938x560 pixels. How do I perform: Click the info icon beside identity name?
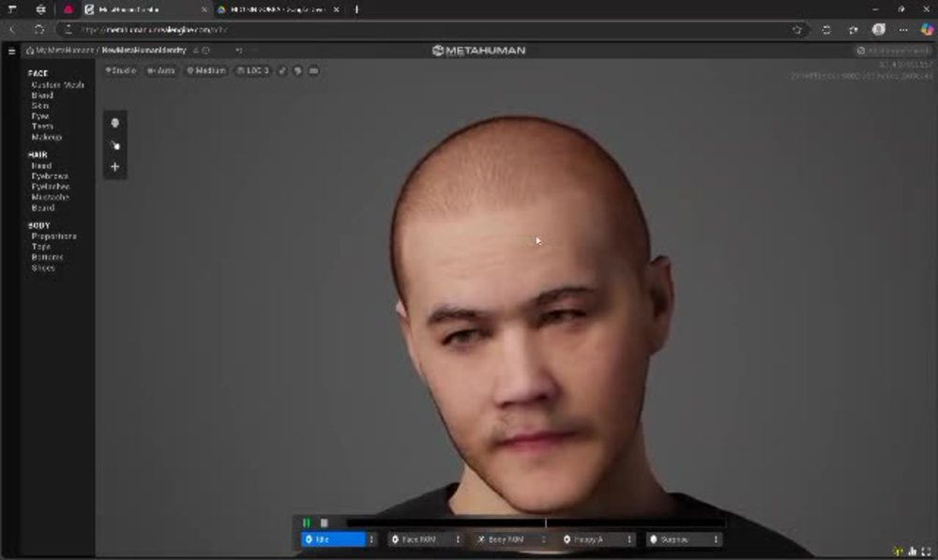[205, 51]
